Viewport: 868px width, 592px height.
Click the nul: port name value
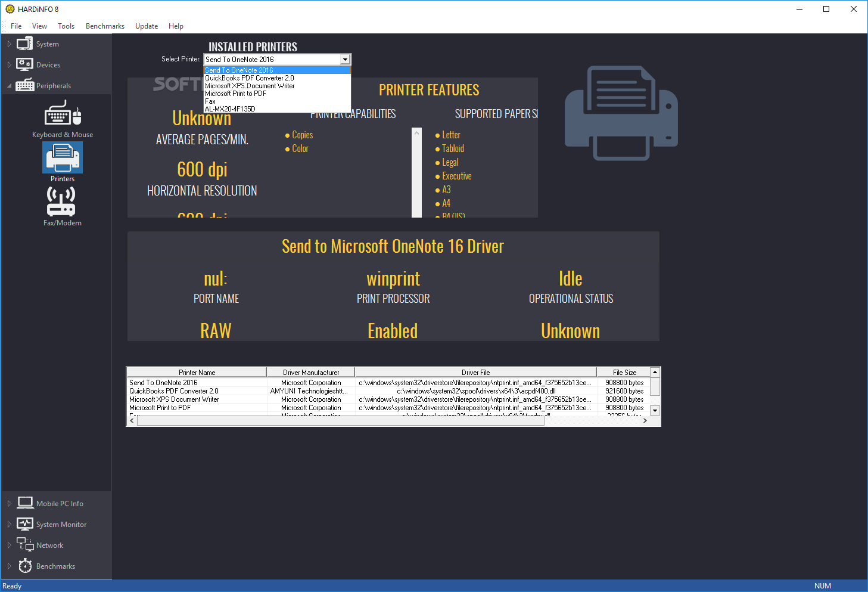click(x=216, y=278)
